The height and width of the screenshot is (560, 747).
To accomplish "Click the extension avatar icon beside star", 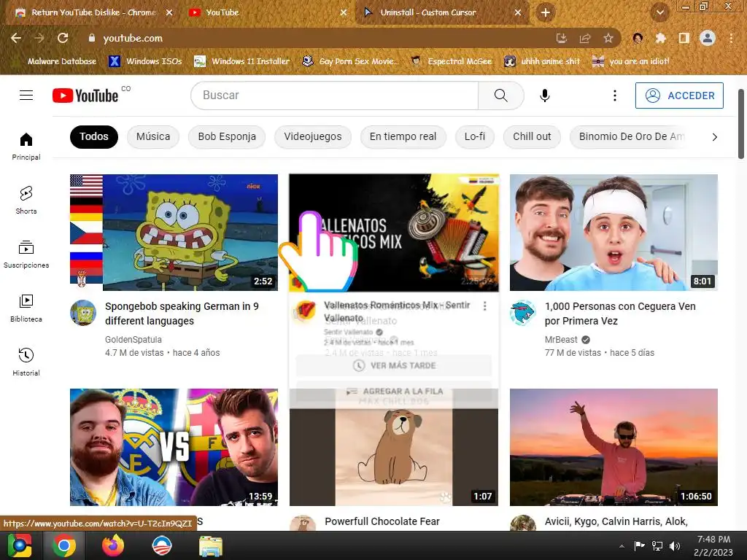I will tap(638, 38).
